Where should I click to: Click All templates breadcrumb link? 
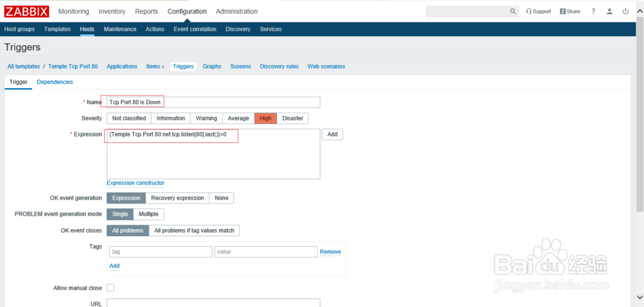pos(23,66)
